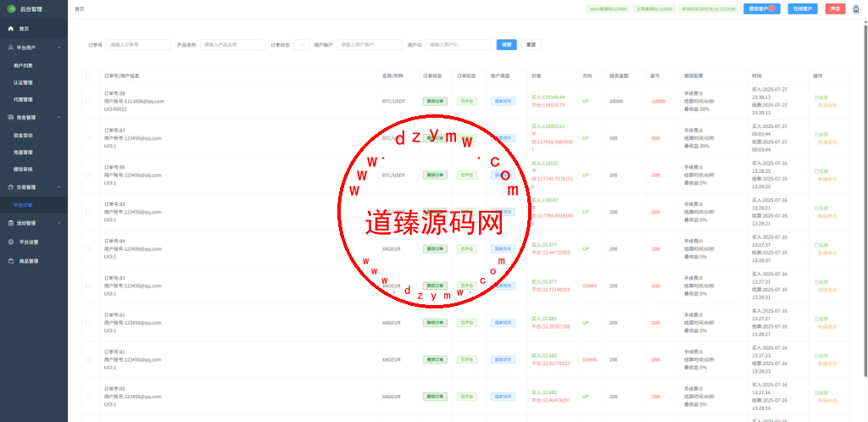Viewport: 868px width, 422px height.
Task: Tick the checkbox for order 82
Action: click(87, 323)
